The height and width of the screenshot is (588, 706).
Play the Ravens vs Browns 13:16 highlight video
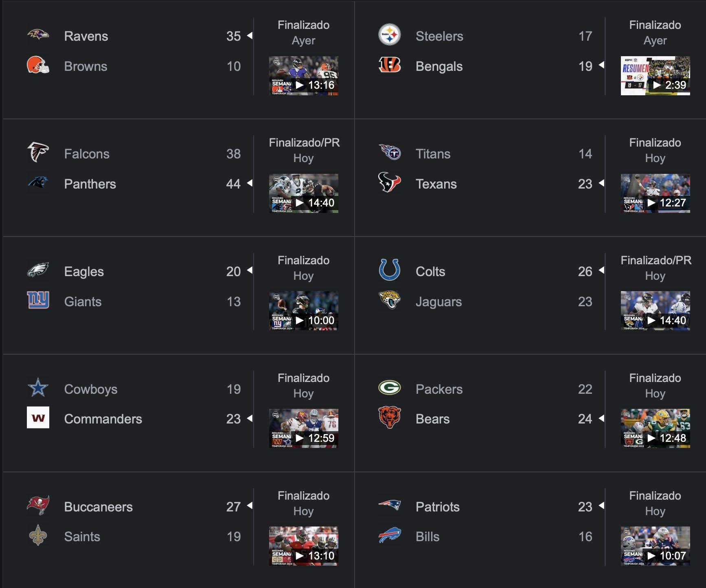pyautogui.click(x=304, y=76)
